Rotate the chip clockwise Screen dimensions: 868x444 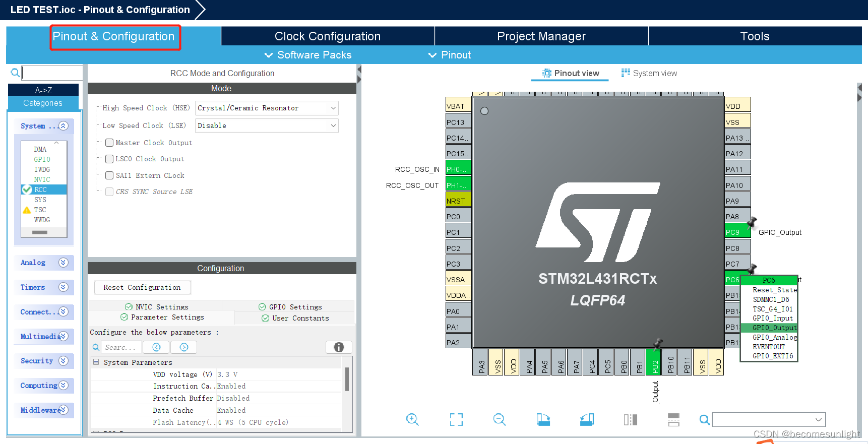tap(543, 419)
